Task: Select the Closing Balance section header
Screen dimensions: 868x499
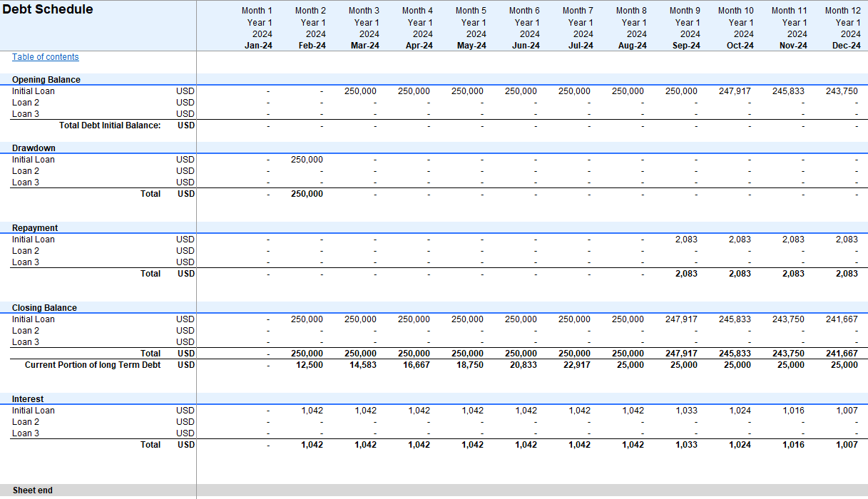Action: [x=44, y=308]
